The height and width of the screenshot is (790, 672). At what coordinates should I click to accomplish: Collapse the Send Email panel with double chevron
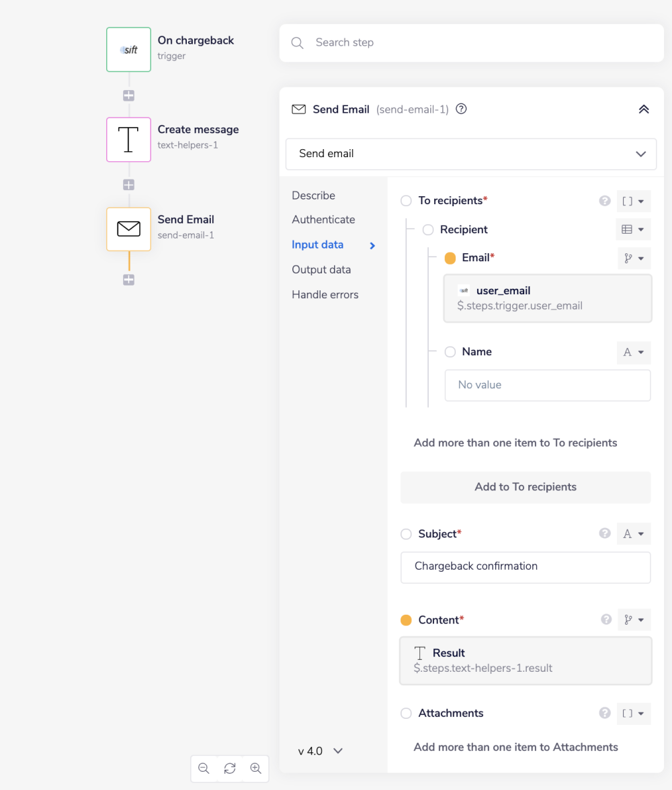pyautogui.click(x=643, y=109)
